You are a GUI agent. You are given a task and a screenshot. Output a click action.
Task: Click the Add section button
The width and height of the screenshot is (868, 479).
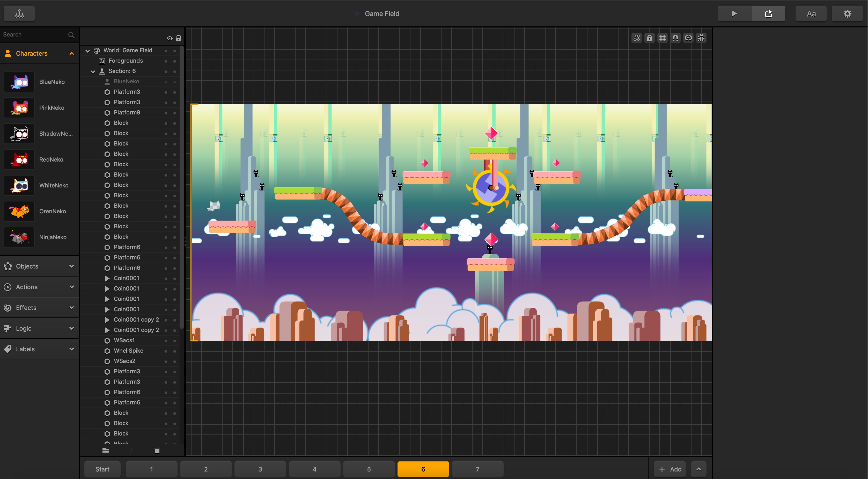point(670,469)
